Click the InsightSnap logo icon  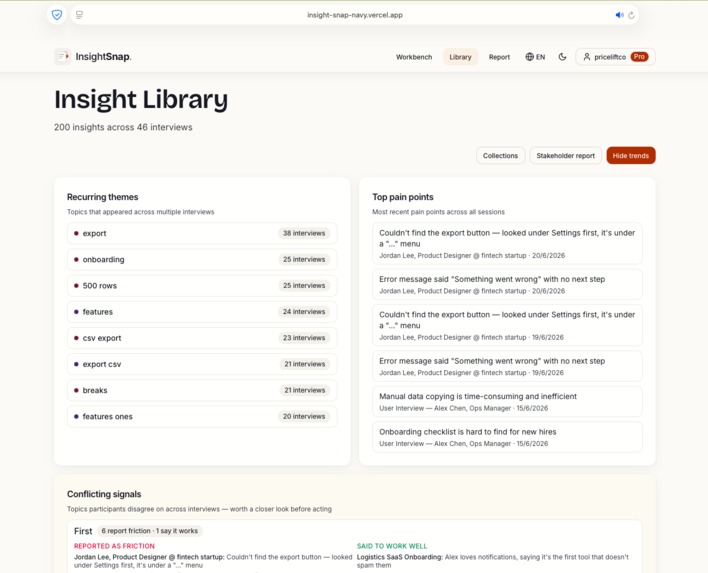tap(63, 56)
